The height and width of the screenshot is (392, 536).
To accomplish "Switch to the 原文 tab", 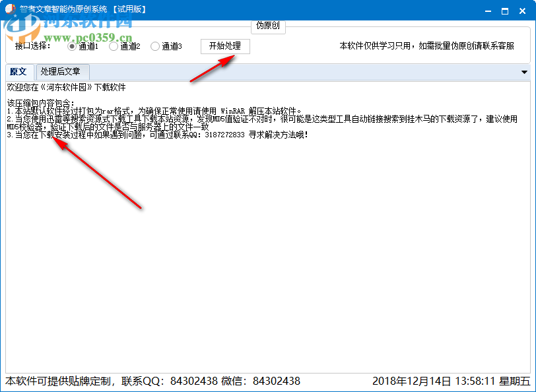I will [18, 72].
